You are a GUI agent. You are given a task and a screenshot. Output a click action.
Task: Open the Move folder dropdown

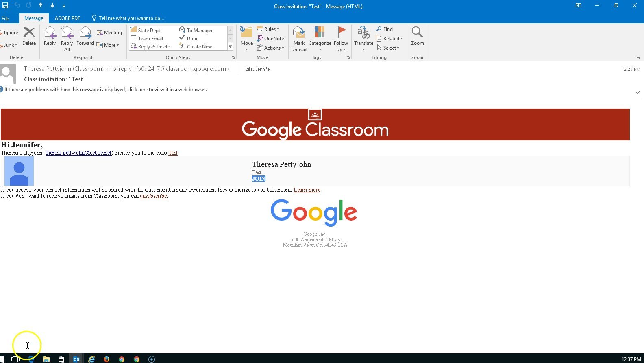246,39
